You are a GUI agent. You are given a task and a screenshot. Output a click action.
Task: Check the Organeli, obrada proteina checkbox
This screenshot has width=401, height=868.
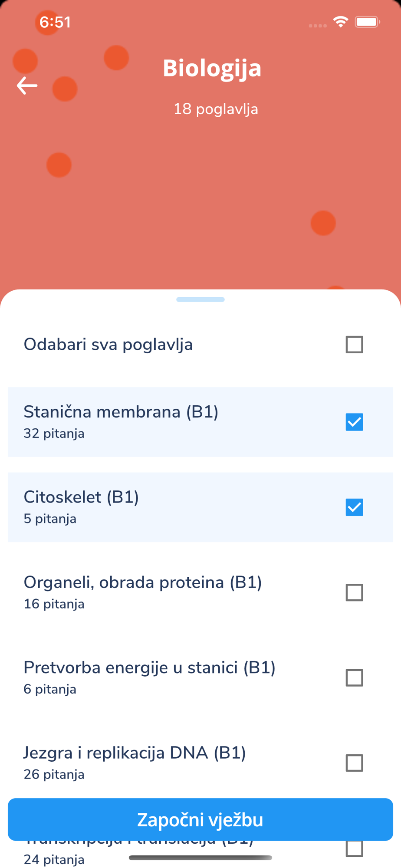(x=354, y=592)
